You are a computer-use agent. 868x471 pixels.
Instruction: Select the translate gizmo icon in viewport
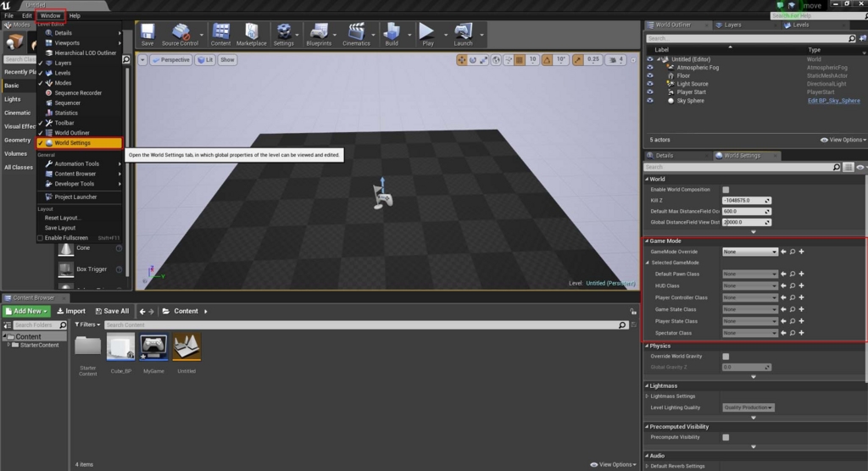[462, 60]
